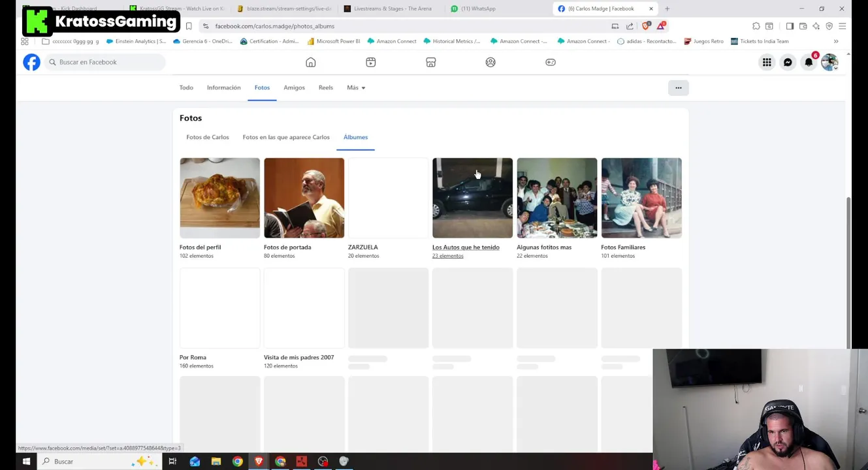Screen dimensions: 868x470
Task: Click the black car album thumbnail
Action: click(473, 198)
